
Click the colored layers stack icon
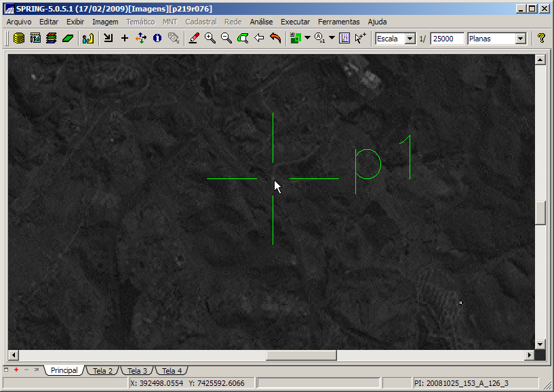tap(51, 39)
